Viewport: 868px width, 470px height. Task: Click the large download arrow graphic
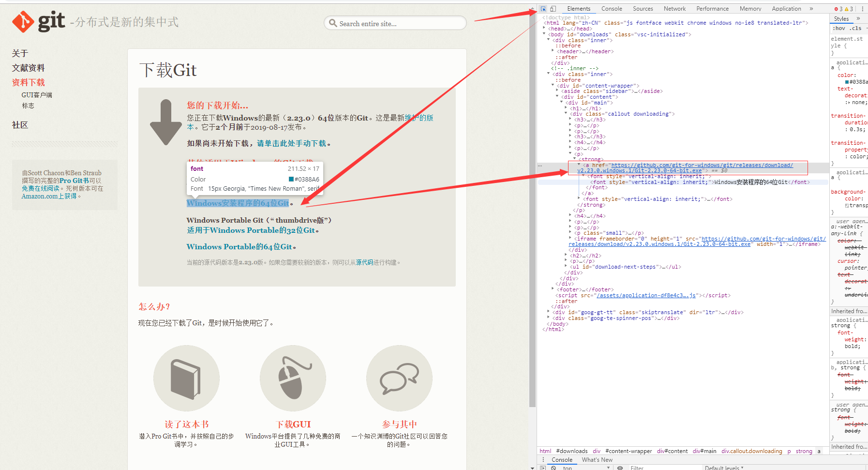pyautogui.click(x=165, y=122)
